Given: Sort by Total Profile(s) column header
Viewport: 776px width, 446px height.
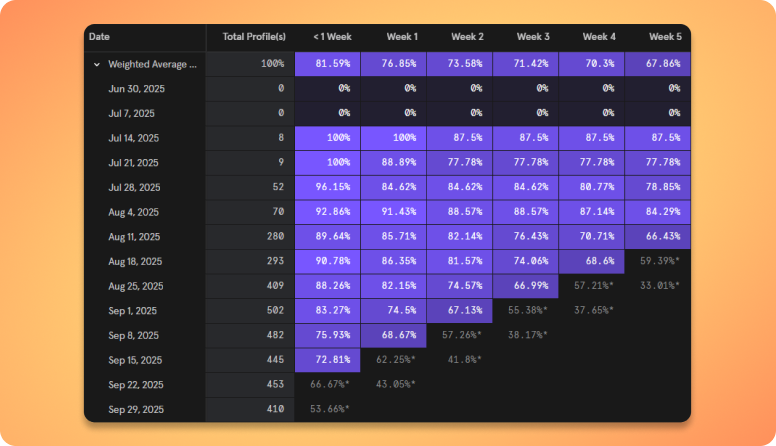Looking at the screenshot, I should pos(253,37).
